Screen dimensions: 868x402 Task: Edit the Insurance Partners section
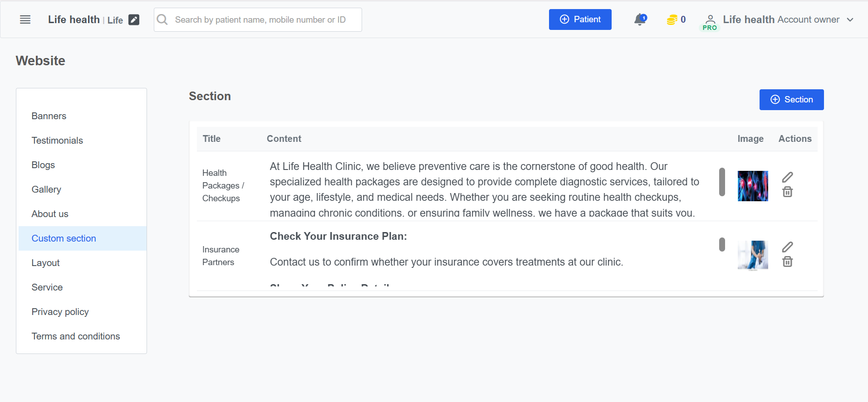[x=788, y=247]
